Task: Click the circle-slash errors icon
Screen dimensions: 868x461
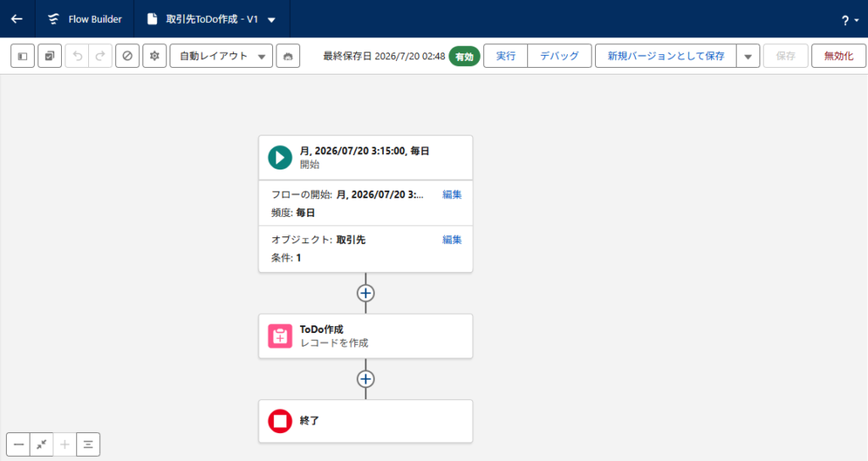Action: pyautogui.click(x=127, y=56)
